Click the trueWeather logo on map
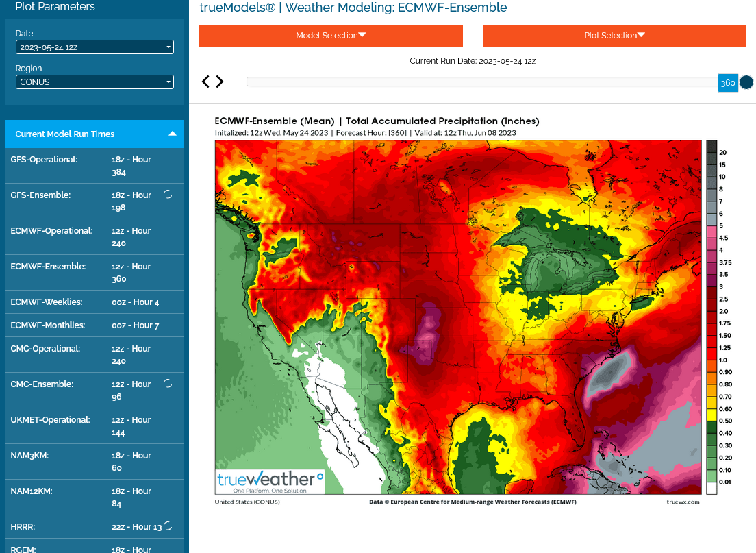Viewport: 756px width, 553px height. coord(270,481)
